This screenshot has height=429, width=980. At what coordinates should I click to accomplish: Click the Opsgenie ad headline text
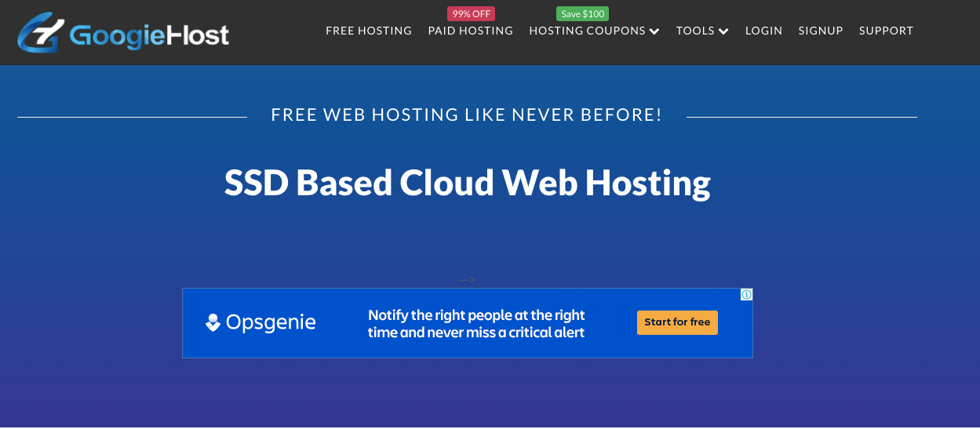coord(476,323)
